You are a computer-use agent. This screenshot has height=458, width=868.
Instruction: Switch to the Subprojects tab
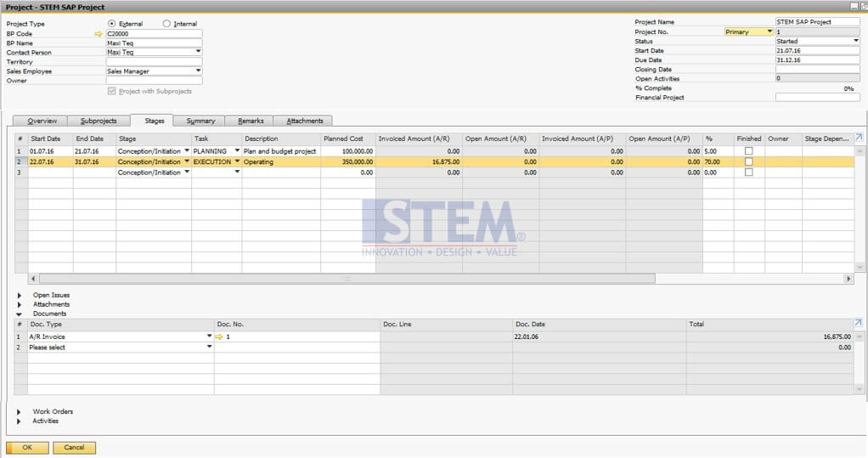pos(99,121)
